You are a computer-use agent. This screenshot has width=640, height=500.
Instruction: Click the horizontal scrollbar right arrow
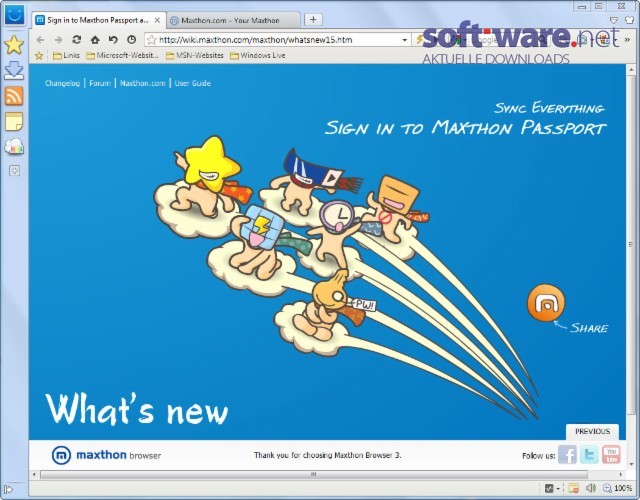[x=621, y=474]
